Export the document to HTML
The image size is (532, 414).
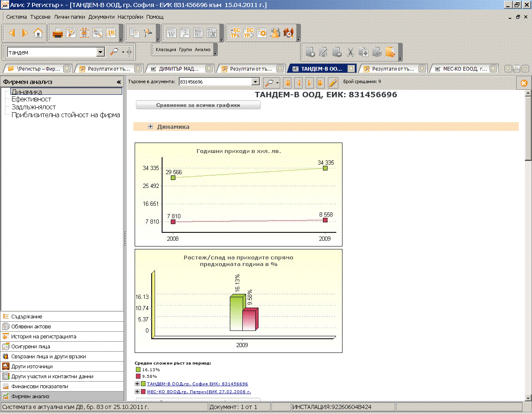click(198, 33)
